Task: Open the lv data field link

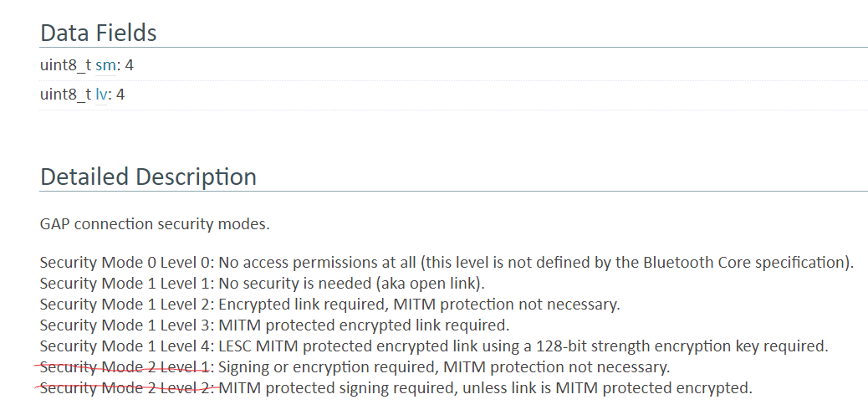Action: click(101, 95)
